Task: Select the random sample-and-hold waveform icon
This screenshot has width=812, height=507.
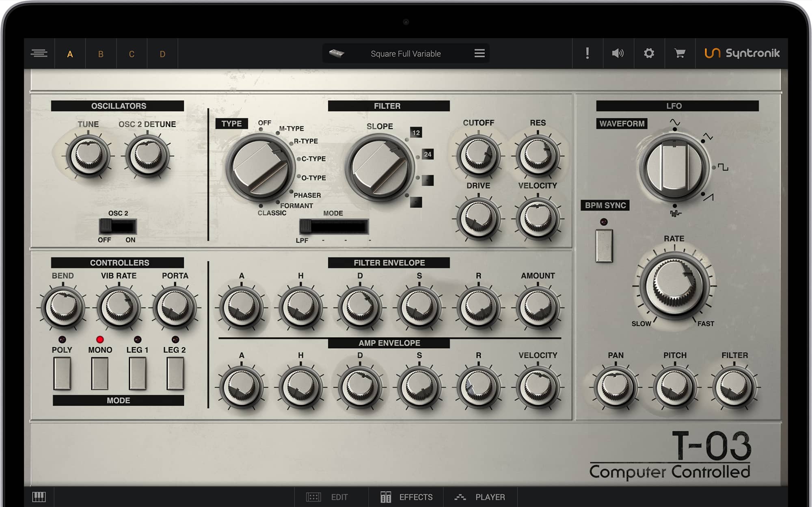Action: pyautogui.click(x=675, y=214)
